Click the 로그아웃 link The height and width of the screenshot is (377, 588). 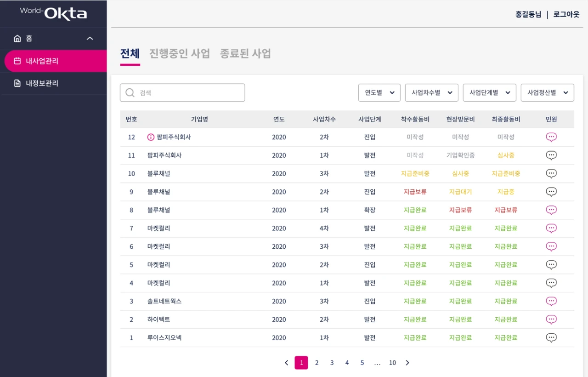click(566, 14)
